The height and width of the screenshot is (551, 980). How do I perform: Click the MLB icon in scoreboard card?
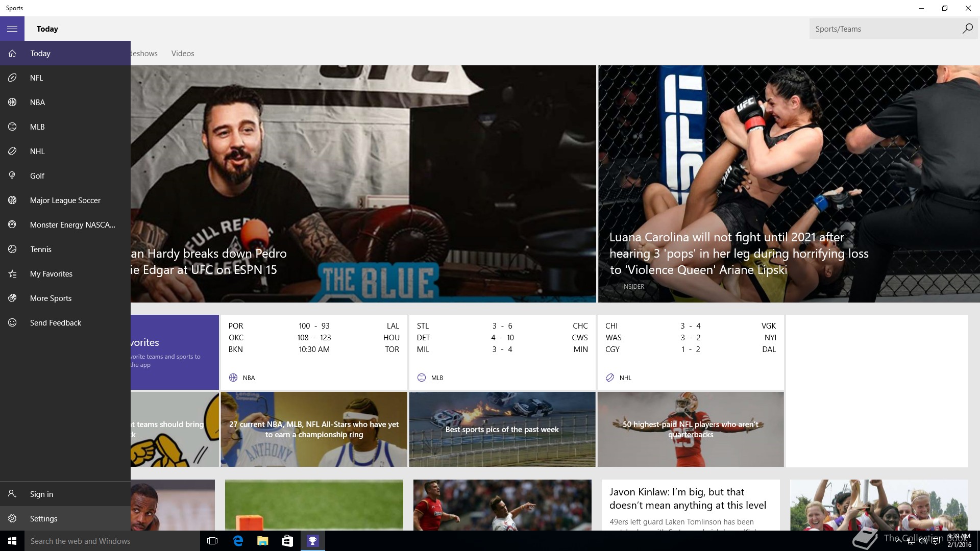point(422,378)
